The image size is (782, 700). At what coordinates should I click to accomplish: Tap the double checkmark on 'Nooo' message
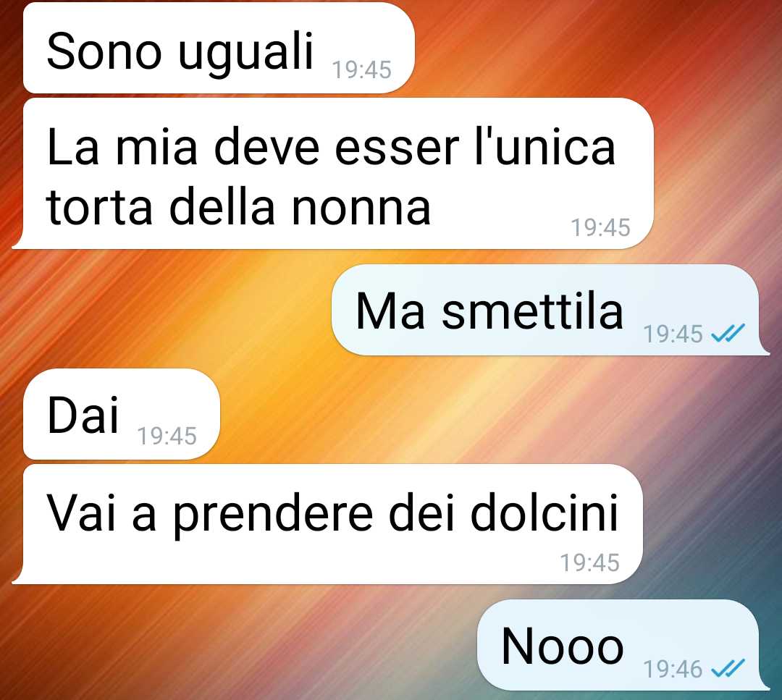coord(728,668)
